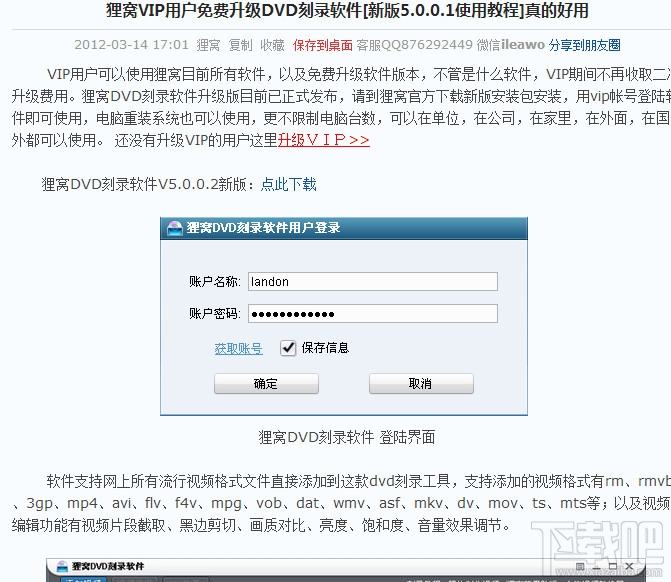Open the 升级VIP>> red link
This screenshot has height=582, width=671.
[x=324, y=140]
